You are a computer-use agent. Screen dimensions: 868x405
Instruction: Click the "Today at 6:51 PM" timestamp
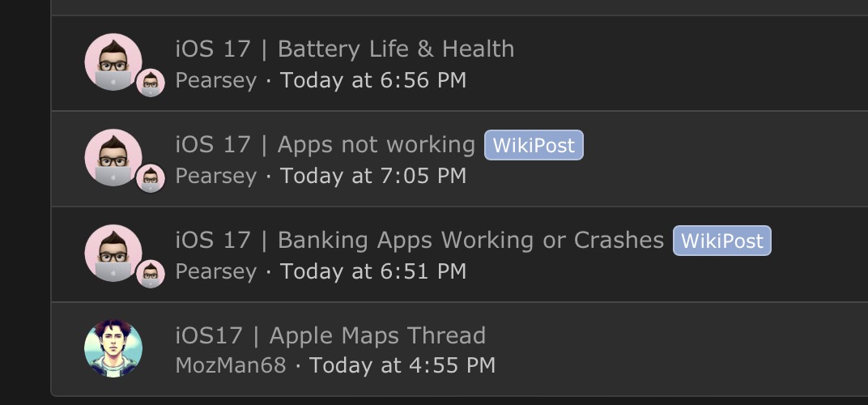372,272
